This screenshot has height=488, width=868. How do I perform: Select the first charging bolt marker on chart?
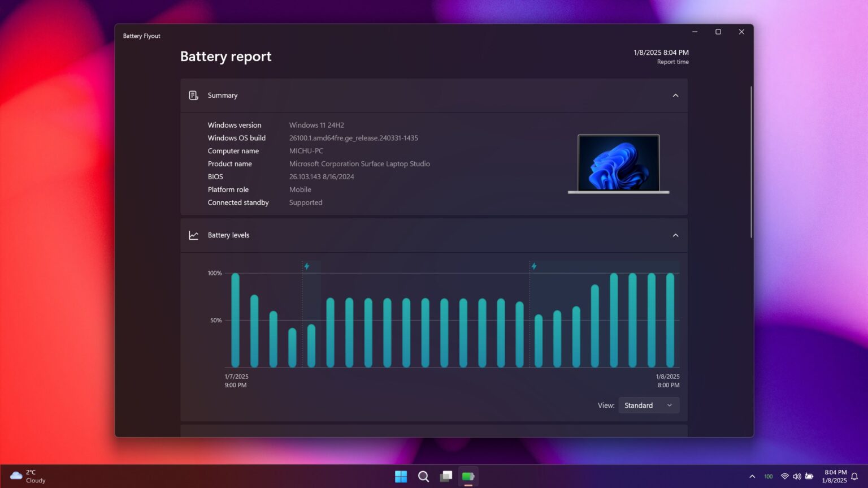(x=307, y=265)
